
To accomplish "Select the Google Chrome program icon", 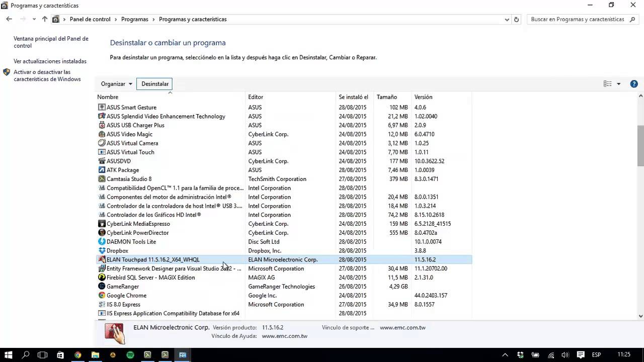I will click(x=102, y=296).
